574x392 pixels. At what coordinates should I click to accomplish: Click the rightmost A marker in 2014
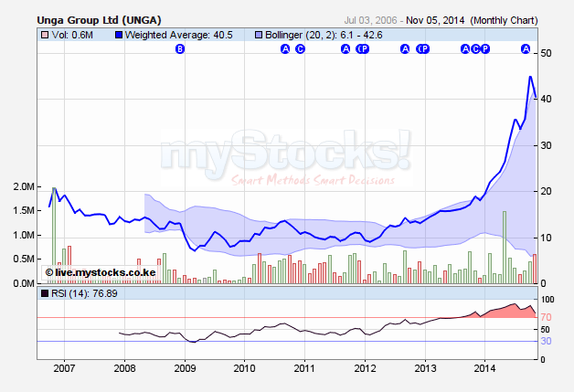(526, 48)
